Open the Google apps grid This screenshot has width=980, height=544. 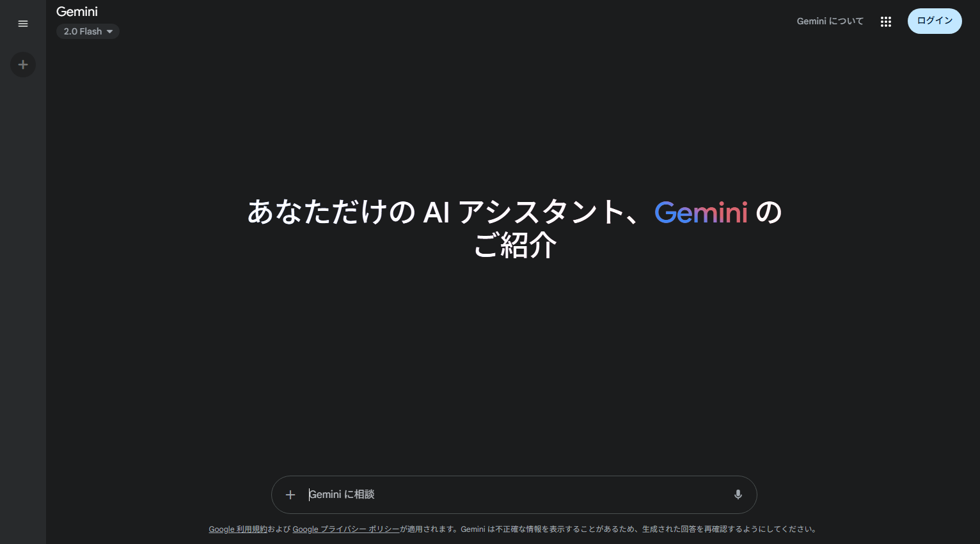coord(886,21)
